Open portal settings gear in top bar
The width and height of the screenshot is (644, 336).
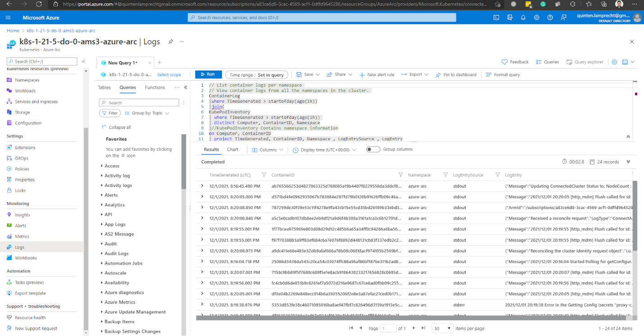(536, 18)
